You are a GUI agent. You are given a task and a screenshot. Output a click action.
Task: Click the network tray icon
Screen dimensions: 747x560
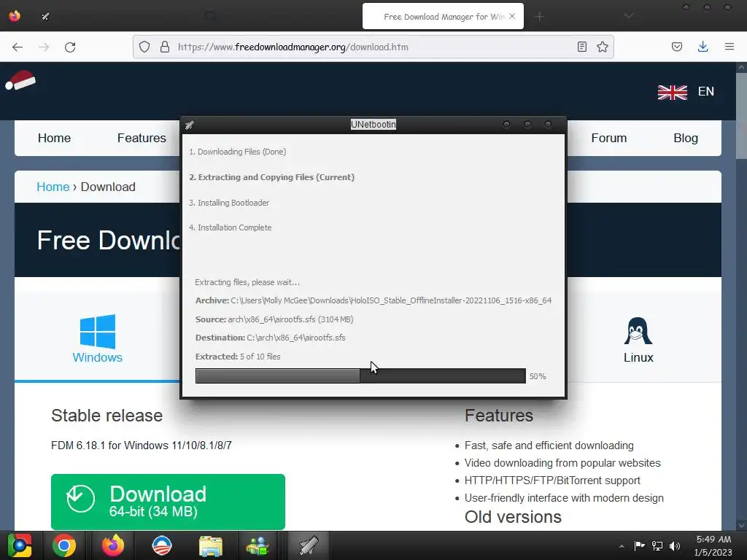tap(657, 545)
